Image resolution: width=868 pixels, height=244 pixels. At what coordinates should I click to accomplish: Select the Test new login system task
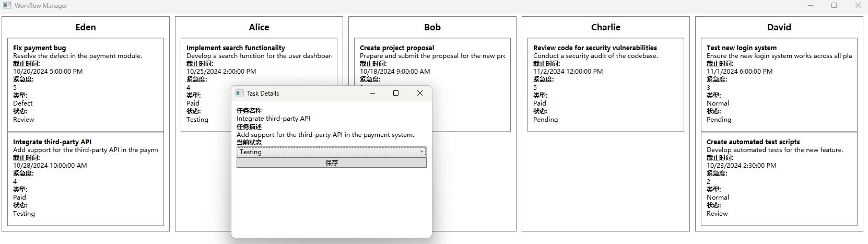[779, 84]
